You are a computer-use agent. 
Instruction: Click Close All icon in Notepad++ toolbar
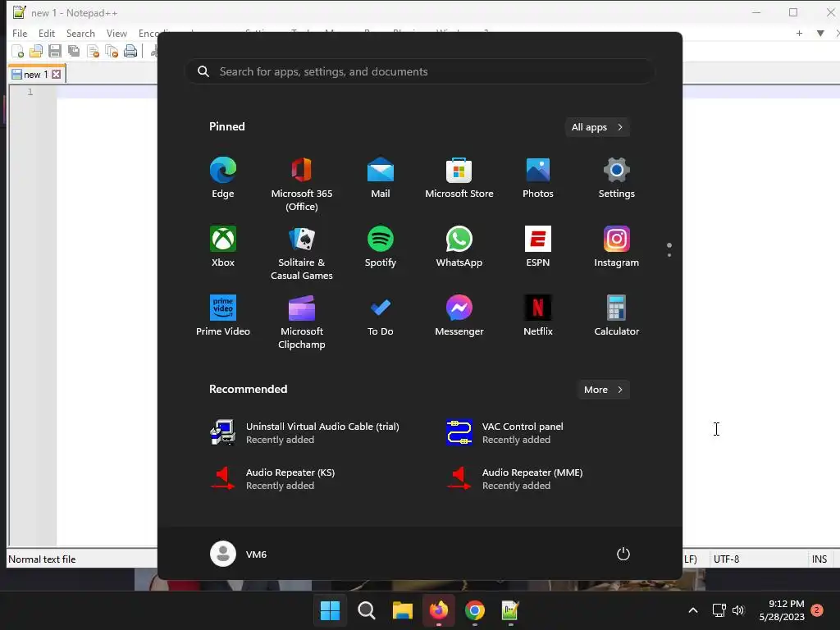coord(112,51)
